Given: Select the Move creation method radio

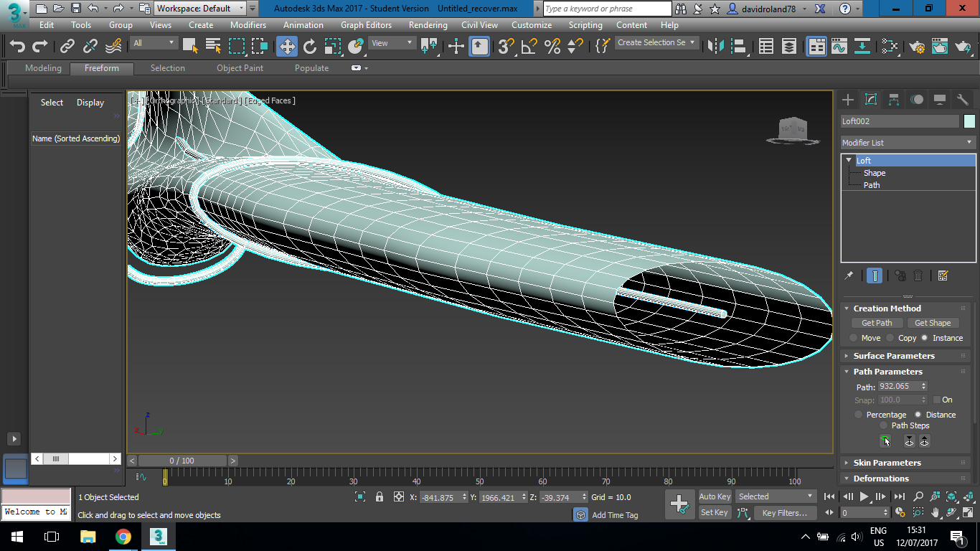Looking at the screenshot, I should [854, 338].
